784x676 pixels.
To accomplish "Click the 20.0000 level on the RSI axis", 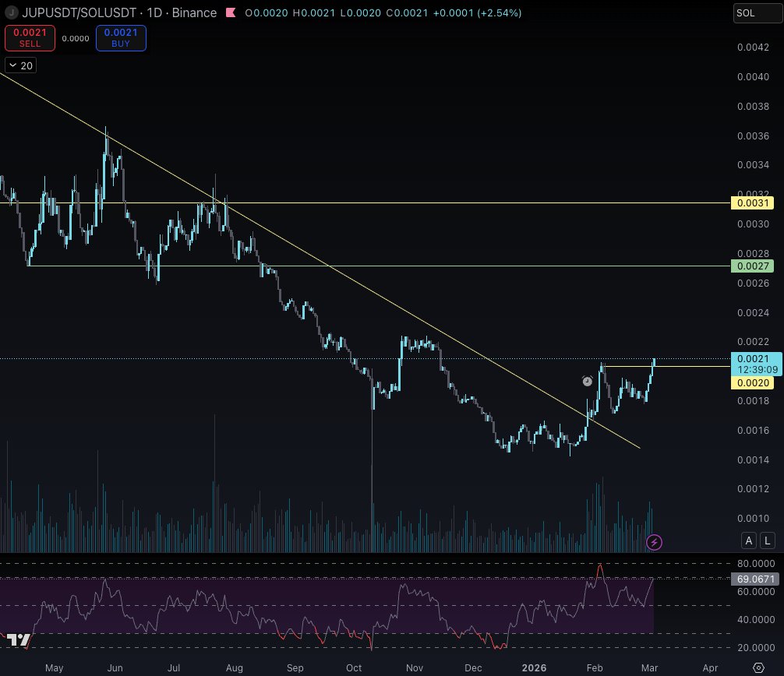I will [x=756, y=647].
